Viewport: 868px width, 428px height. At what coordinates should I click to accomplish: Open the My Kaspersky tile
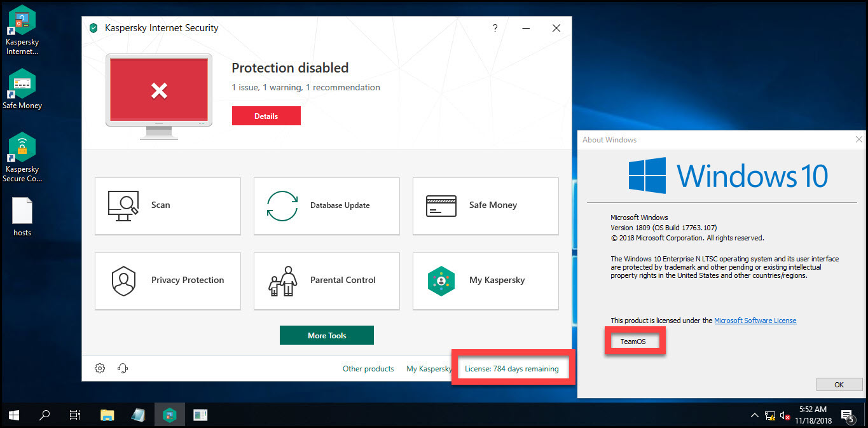tap(486, 281)
